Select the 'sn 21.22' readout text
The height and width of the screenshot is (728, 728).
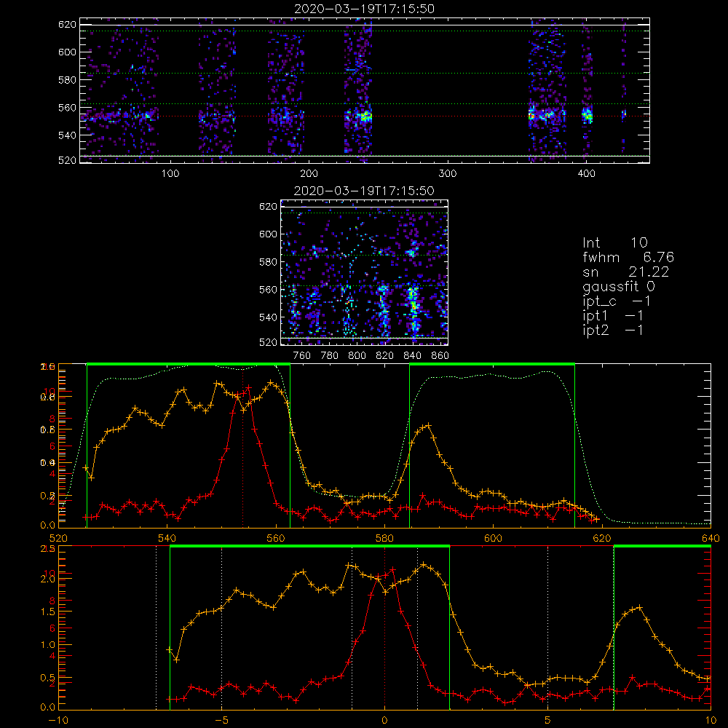[626, 272]
